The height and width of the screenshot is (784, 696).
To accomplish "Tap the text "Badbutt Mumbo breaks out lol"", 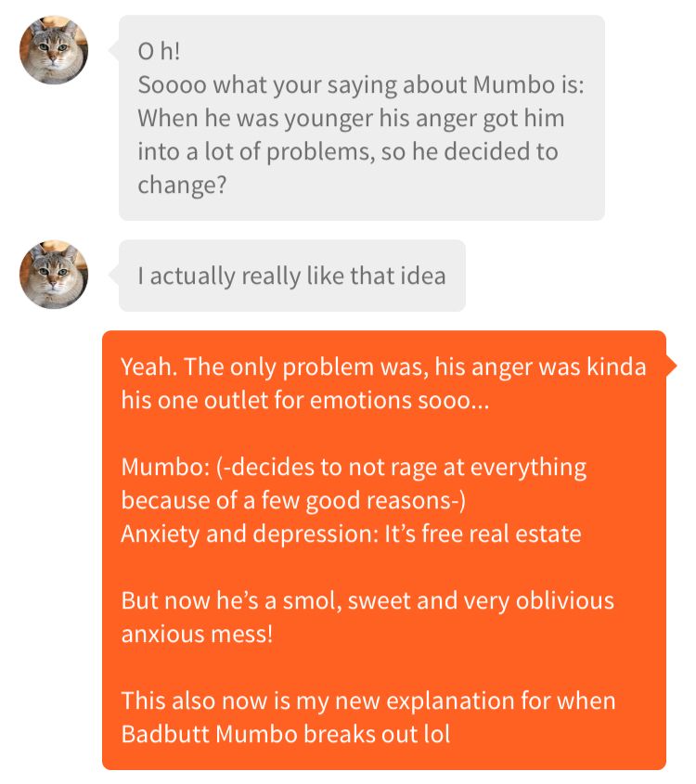I will click(x=286, y=734).
